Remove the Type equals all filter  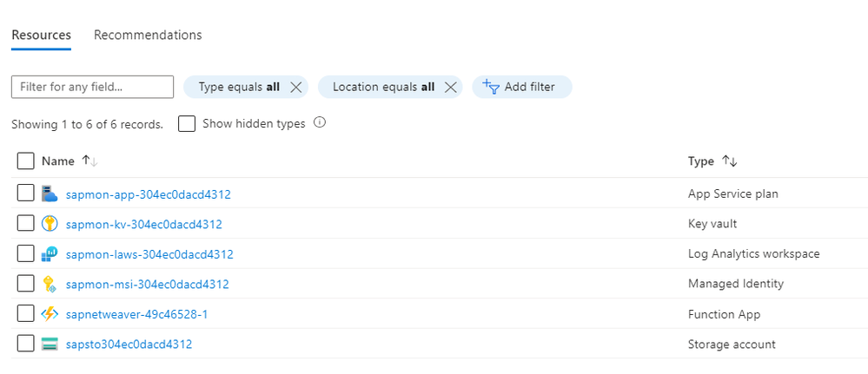(296, 87)
